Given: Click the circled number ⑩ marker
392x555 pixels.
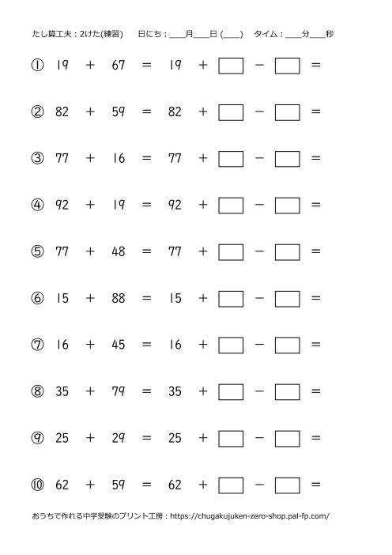Looking at the screenshot, I should 37,485.
